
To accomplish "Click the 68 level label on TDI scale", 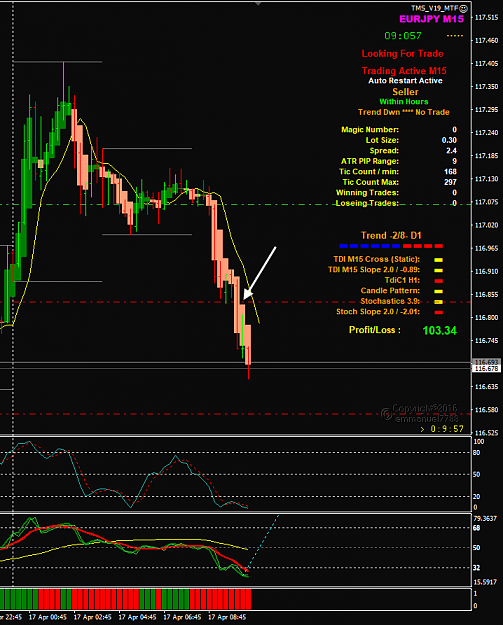I will pyautogui.click(x=477, y=528).
